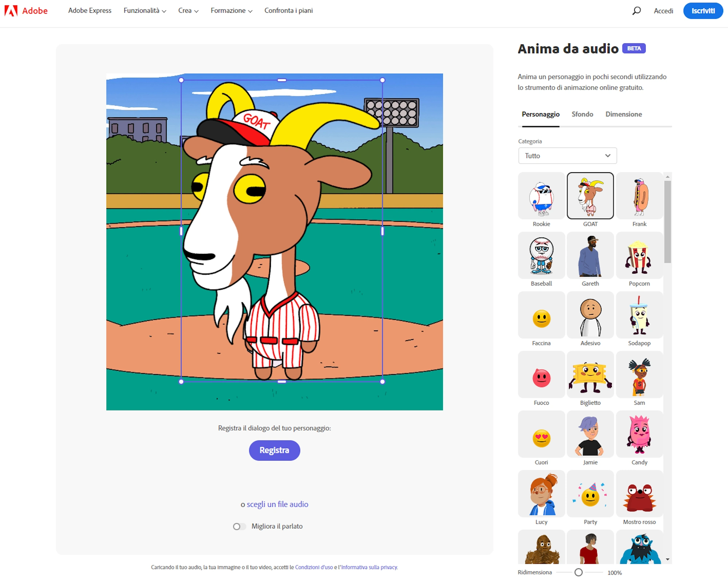Open the Personaggio tab
728x581 pixels.
540,114
